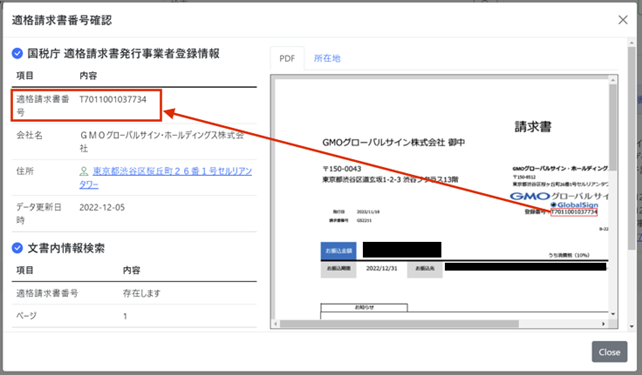Select the PDF tab
The width and height of the screenshot is (642, 375).
coord(287,59)
